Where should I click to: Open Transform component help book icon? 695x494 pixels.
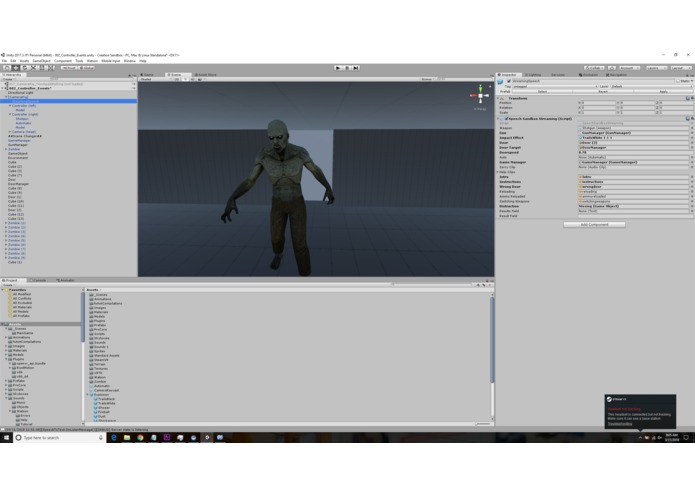[687, 98]
